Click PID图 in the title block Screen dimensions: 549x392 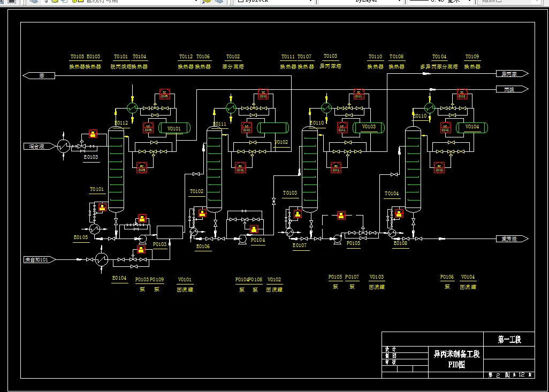tap(456, 365)
